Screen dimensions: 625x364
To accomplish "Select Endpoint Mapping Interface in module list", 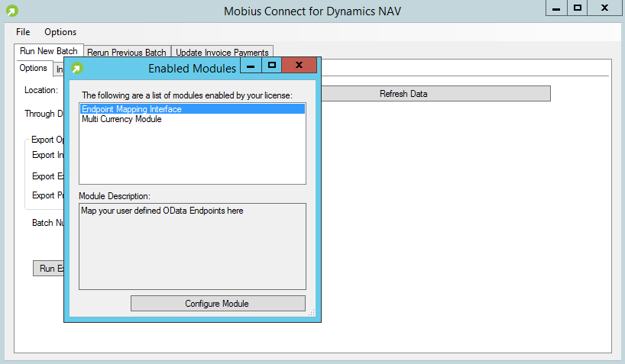I will pyautogui.click(x=193, y=108).
